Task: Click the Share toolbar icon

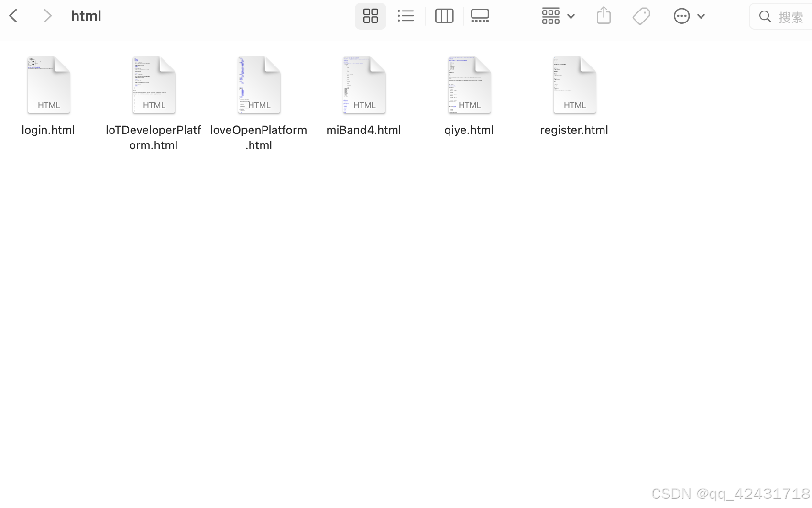Action: click(604, 16)
